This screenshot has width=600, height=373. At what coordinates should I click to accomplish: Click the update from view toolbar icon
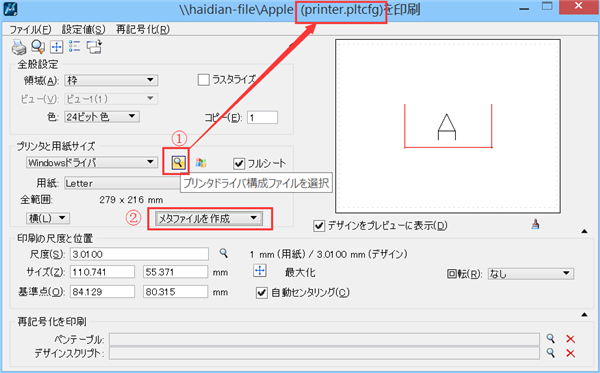pos(94,47)
